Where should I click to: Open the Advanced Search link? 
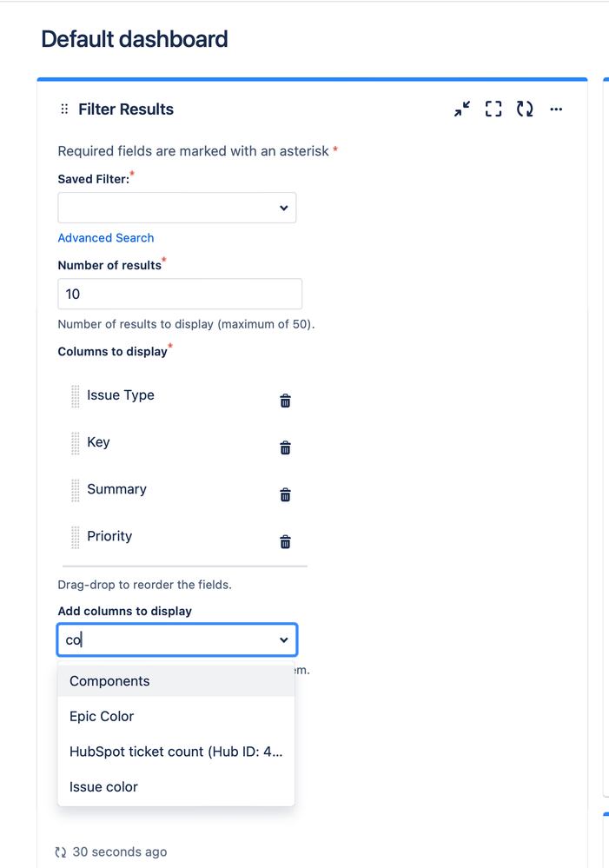coord(106,238)
